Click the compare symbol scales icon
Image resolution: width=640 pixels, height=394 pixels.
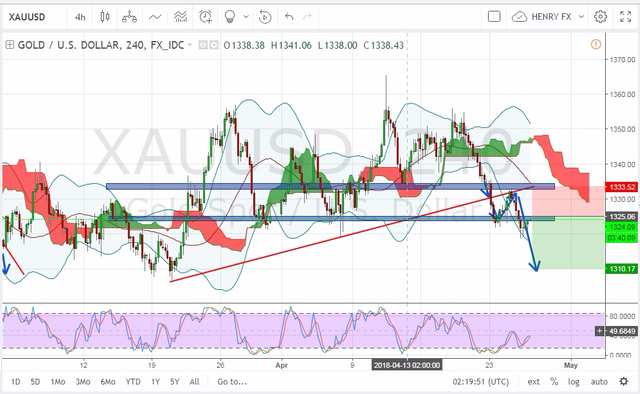point(129,17)
